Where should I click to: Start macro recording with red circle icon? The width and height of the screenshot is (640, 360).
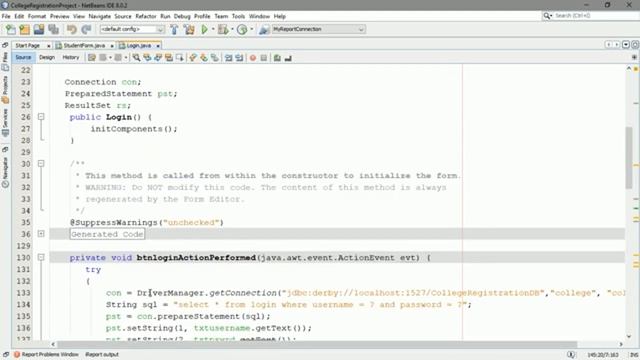coord(253,58)
